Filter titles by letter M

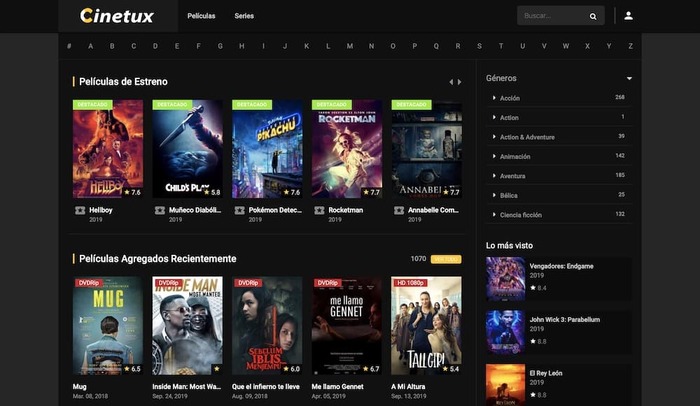click(x=350, y=46)
